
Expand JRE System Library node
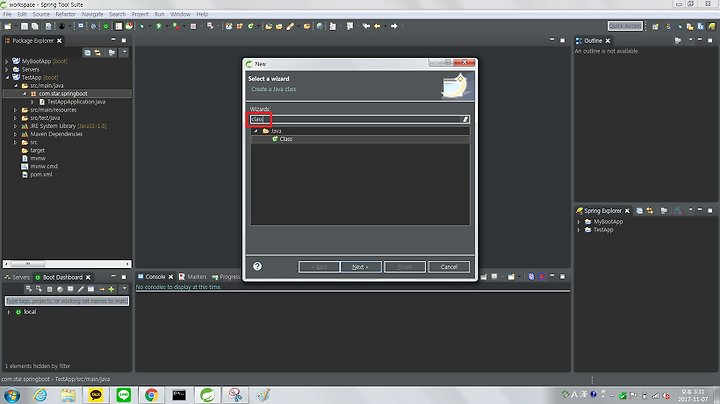coord(15,126)
